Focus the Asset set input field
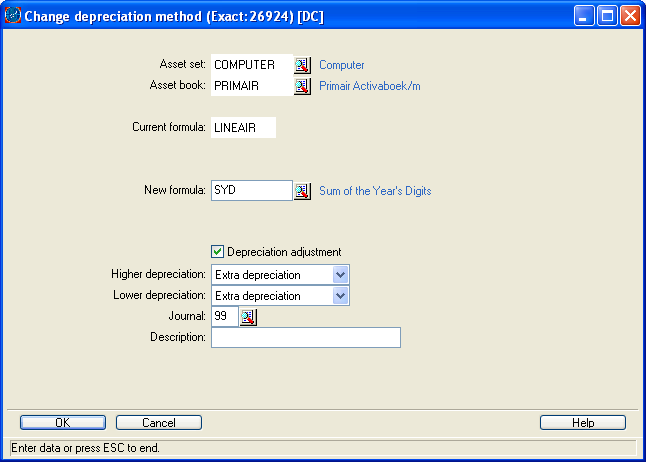The height and width of the screenshot is (462, 646). (251, 65)
